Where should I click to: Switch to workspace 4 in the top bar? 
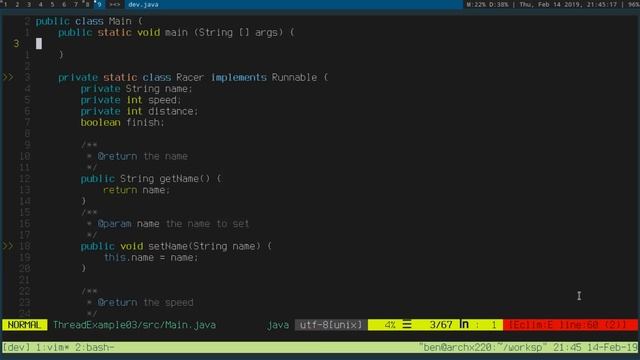[x=40, y=4]
